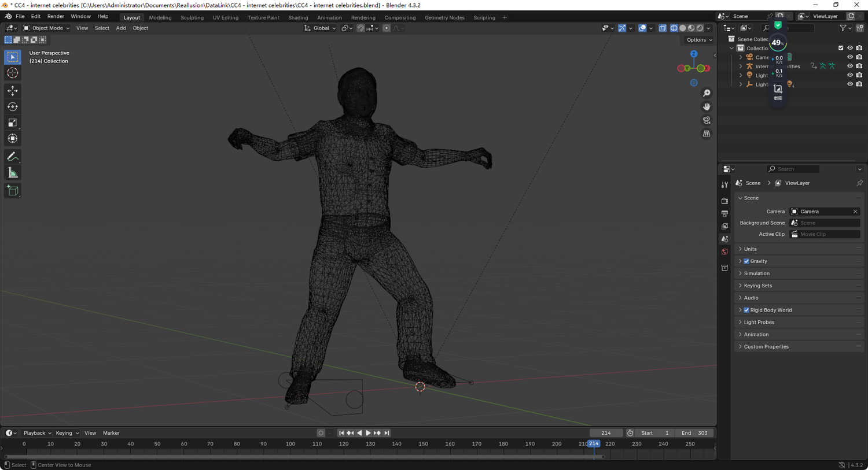The image size is (868, 470).
Task: Hide the Camera object with eye icon
Action: coord(849,57)
